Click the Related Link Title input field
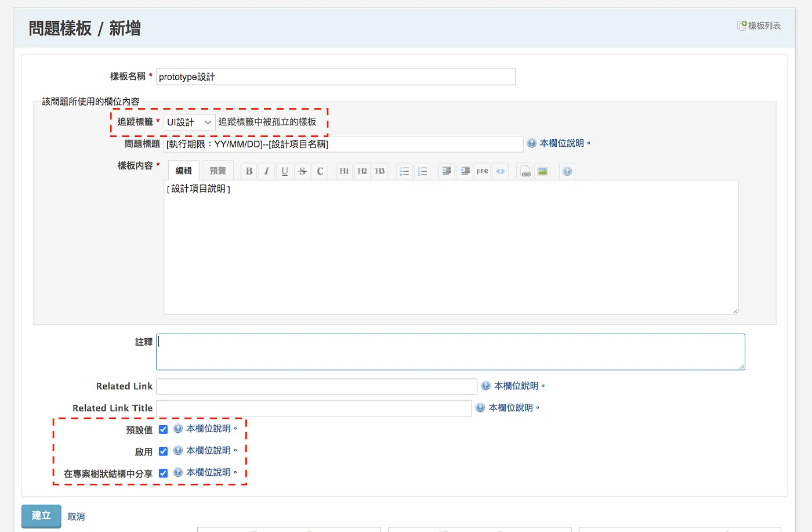Screen dimensions: 812x532 [x=314, y=408]
